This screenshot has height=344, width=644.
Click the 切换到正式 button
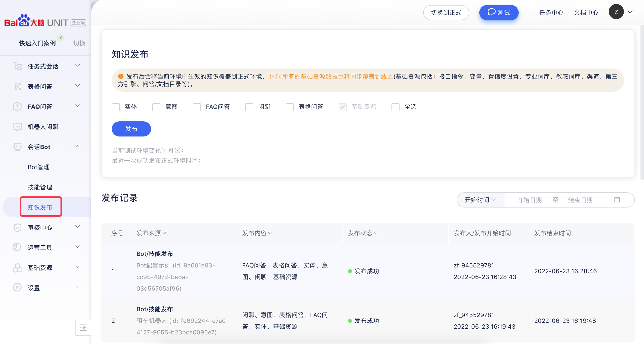pyautogui.click(x=446, y=13)
